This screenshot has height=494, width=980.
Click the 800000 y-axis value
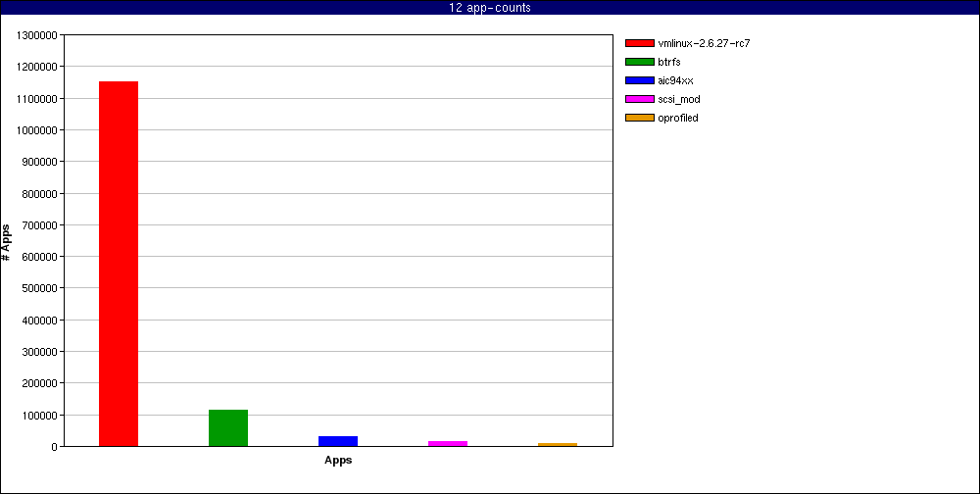39,194
